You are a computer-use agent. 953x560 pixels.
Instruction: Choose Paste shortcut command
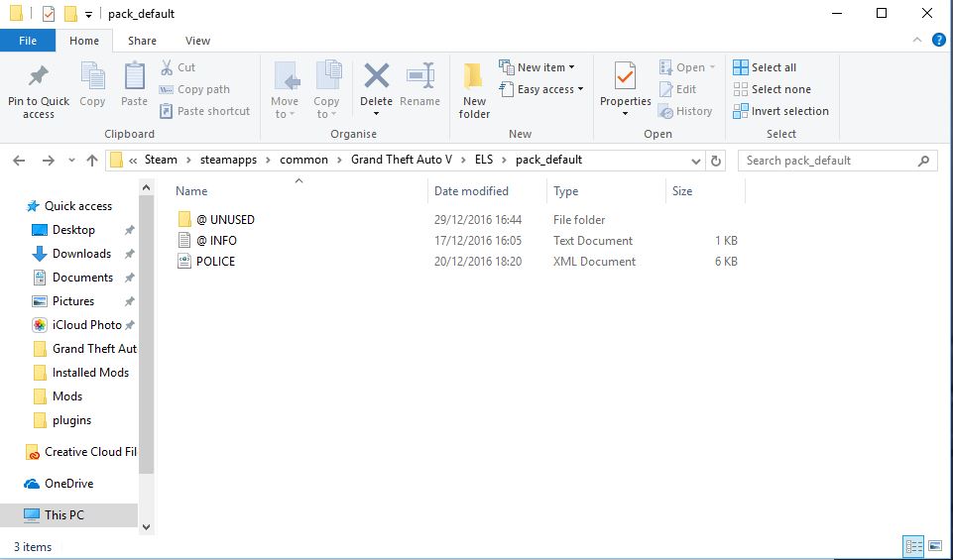[x=204, y=111]
